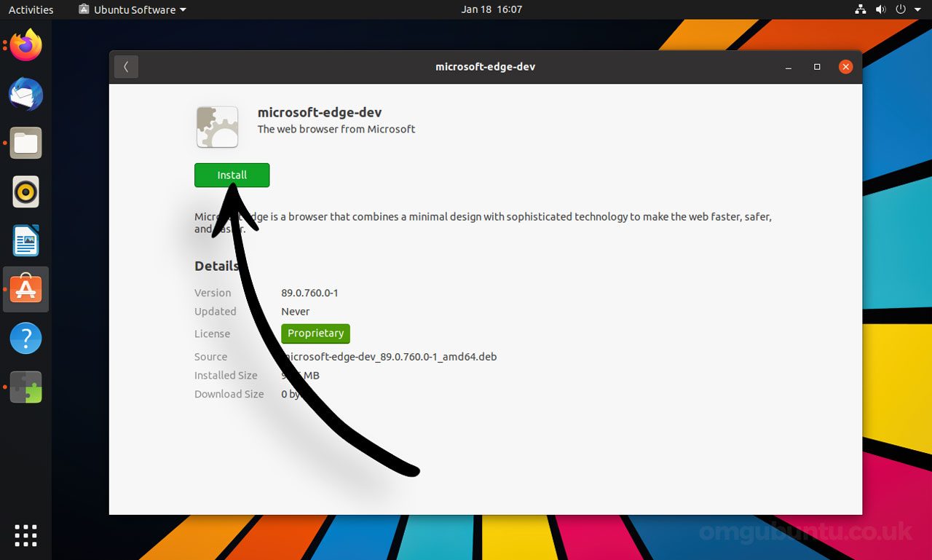Click the 'Version' label
The height and width of the screenshot is (560, 932).
pyautogui.click(x=213, y=293)
